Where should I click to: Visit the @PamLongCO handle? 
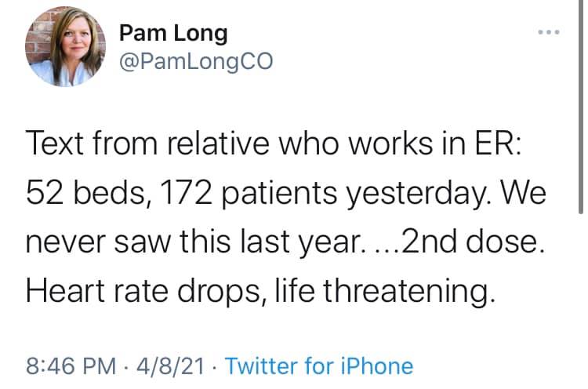coord(196,61)
